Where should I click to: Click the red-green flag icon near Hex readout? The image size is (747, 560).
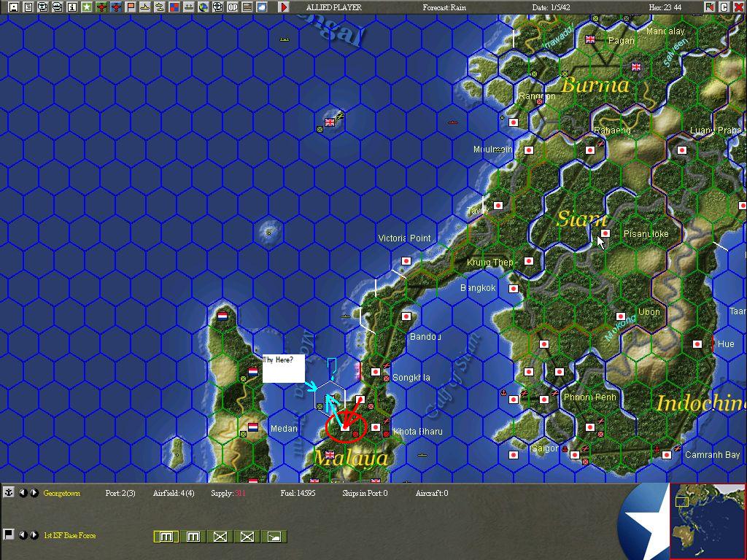click(x=709, y=7)
